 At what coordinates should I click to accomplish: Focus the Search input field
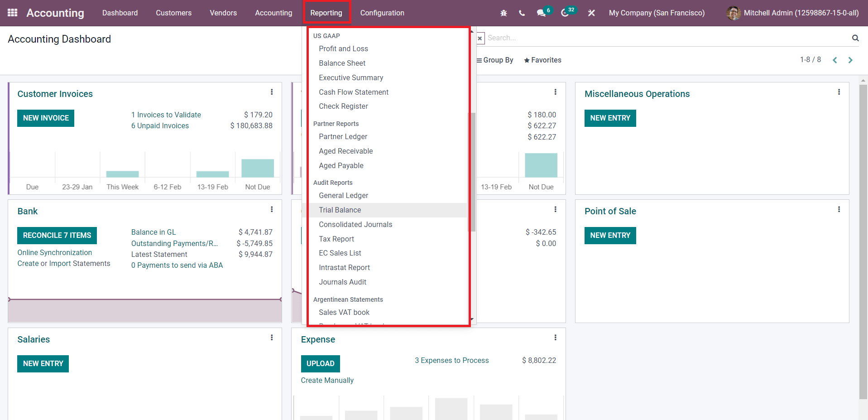(667, 38)
